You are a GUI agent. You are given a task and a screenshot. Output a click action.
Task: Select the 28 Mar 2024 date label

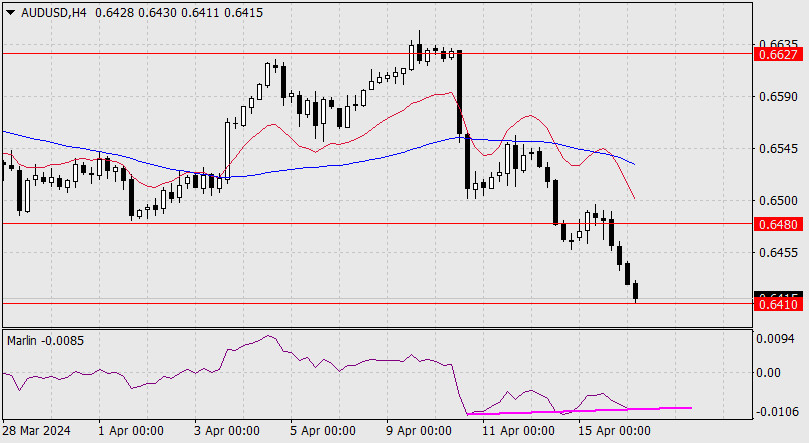click(37, 431)
